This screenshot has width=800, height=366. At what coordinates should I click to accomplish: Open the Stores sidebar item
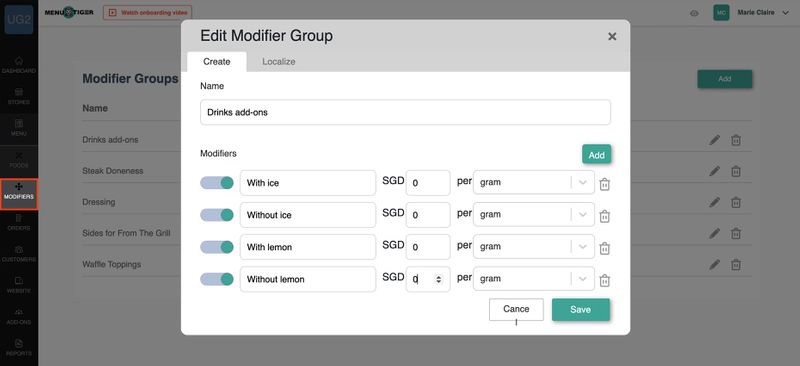[x=19, y=96]
